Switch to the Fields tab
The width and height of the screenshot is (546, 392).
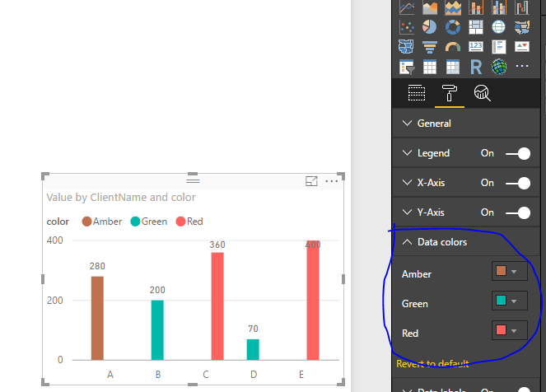(417, 93)
